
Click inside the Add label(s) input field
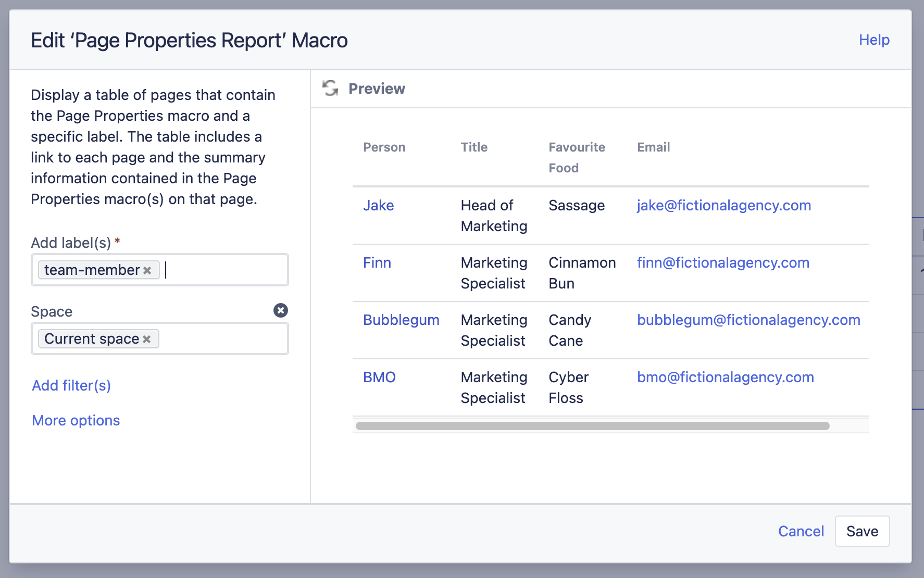224,270
